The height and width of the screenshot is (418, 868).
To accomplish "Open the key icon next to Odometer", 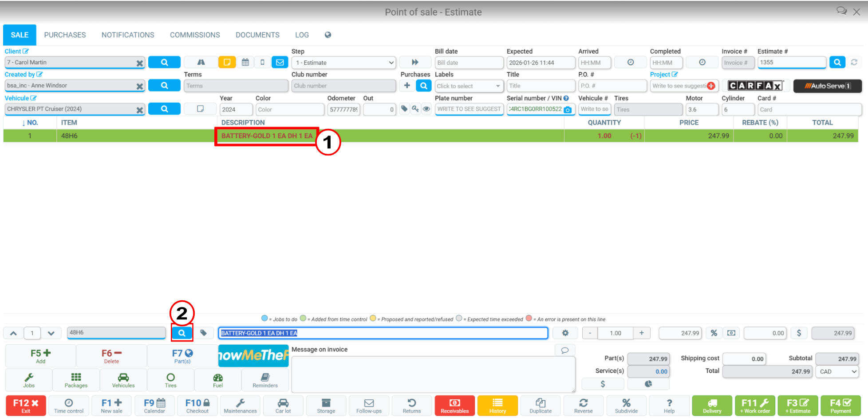I will 415,109.
